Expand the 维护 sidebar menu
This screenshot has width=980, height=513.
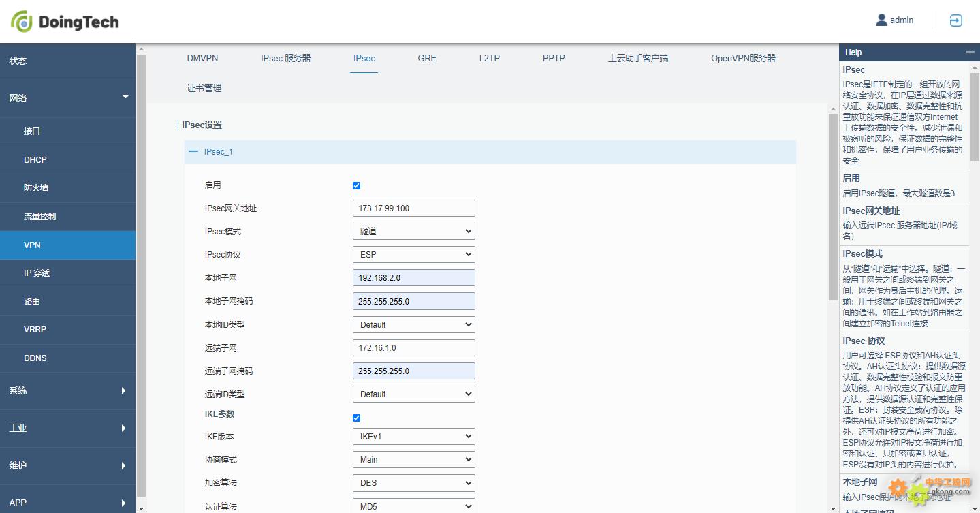click(x=68, y=465)
